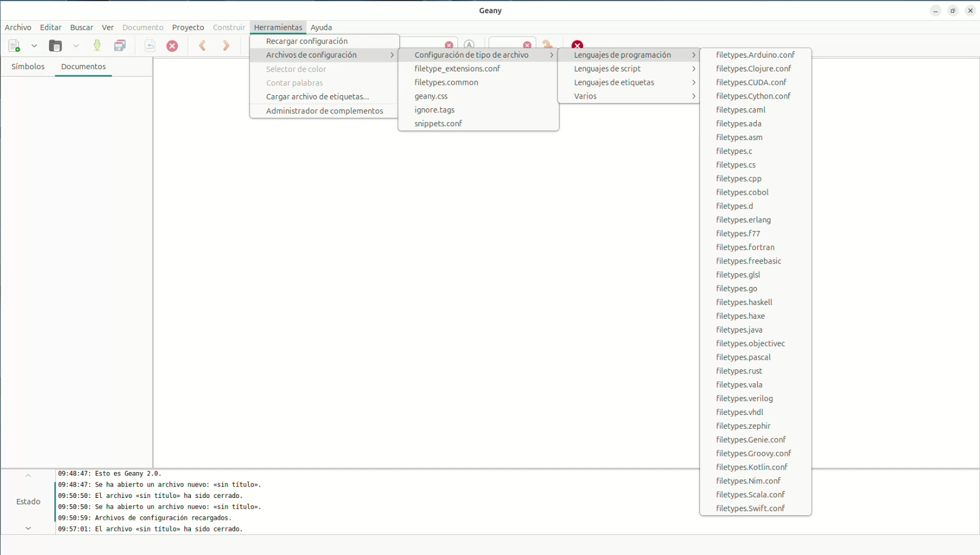The image size is (980, 555).
Task: Open filetypes.caml
Action: (x=755, y=110)
